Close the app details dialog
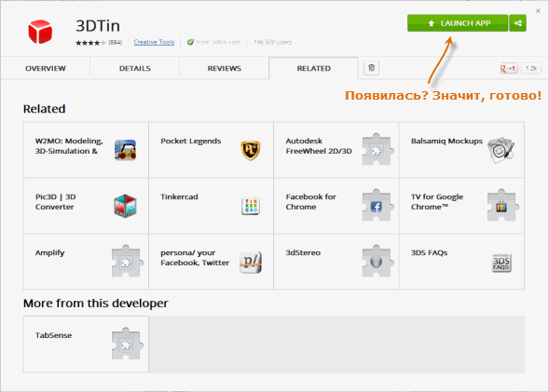The width and height of the screenshot is (549, 392). tap(538, 11)
